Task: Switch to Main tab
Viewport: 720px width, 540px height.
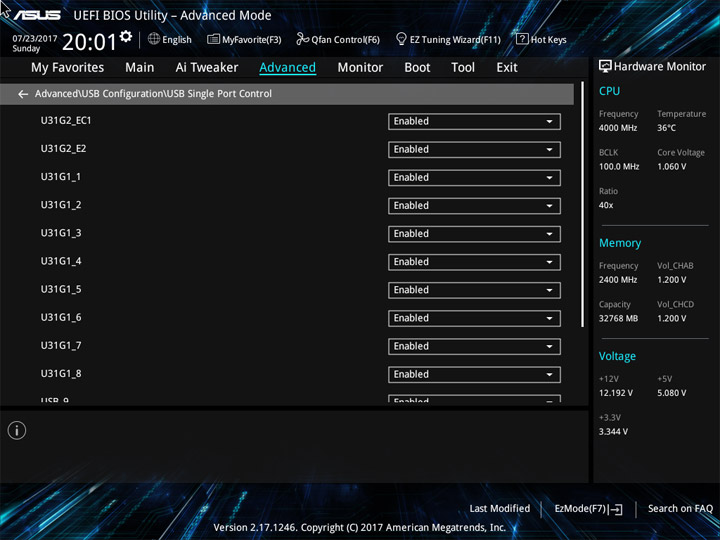Action: point(140,68)
